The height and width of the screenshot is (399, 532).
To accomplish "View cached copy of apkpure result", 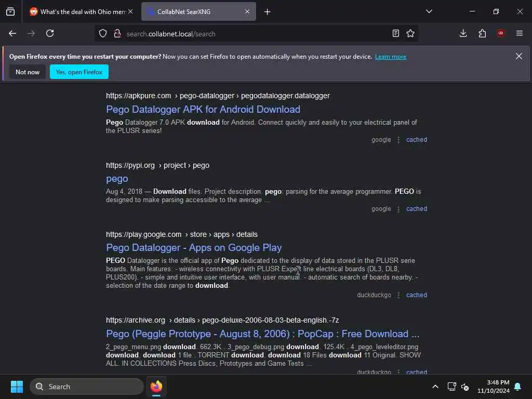I will point(417,140).
